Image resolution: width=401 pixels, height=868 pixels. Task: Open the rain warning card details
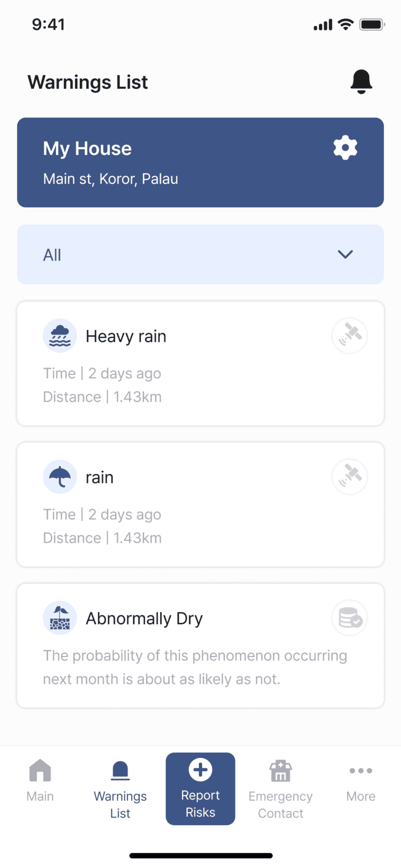pyautogui.click(x=200, y=504)
